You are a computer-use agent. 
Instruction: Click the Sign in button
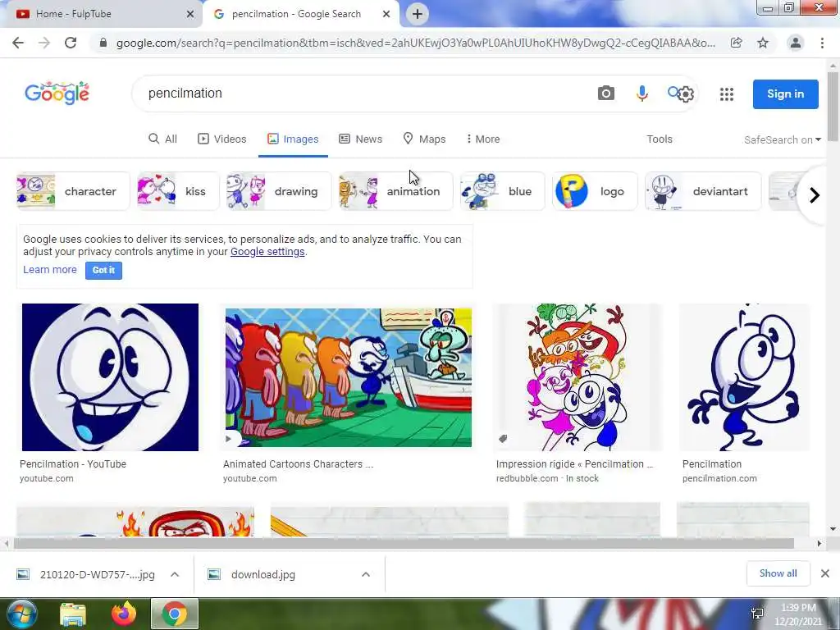[785, 94]
